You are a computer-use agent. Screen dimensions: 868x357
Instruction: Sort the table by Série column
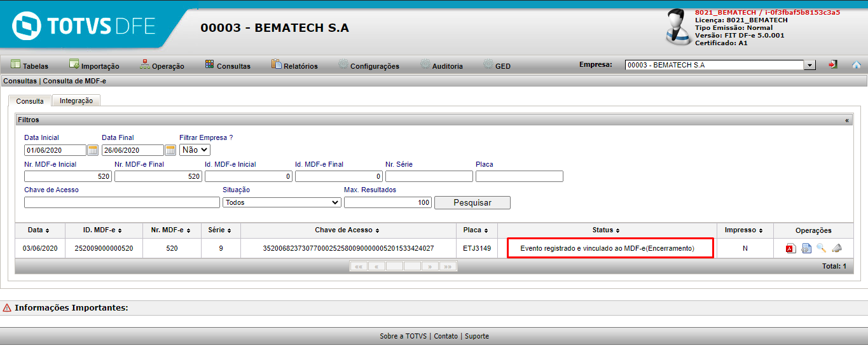click(x=221, y=230)
